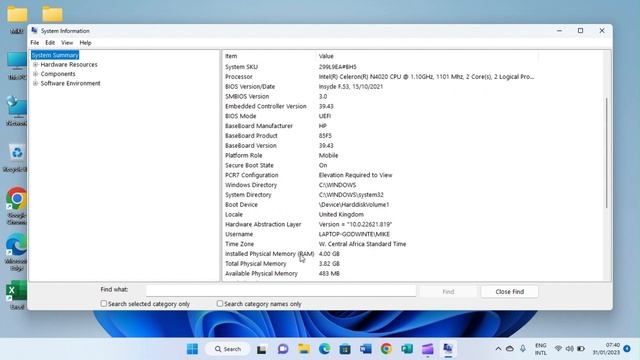Tick Search category names only checkbox
Screen dimensions: 640x360
click(x=220, y=304)
